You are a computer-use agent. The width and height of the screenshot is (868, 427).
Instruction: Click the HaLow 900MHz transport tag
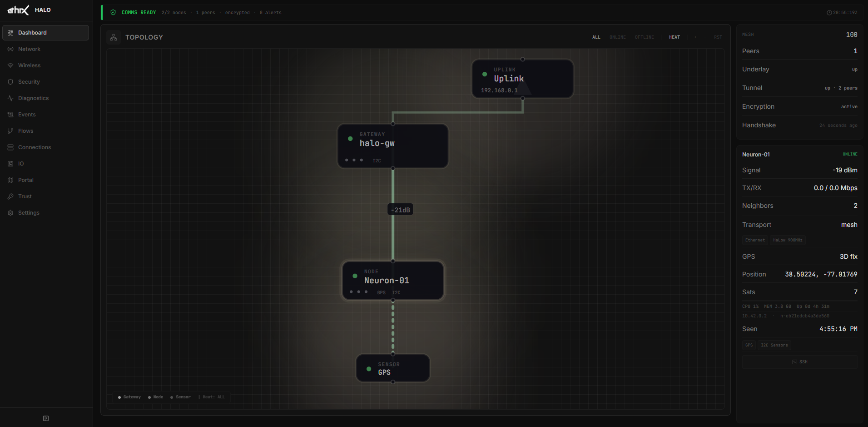point(788,240)
